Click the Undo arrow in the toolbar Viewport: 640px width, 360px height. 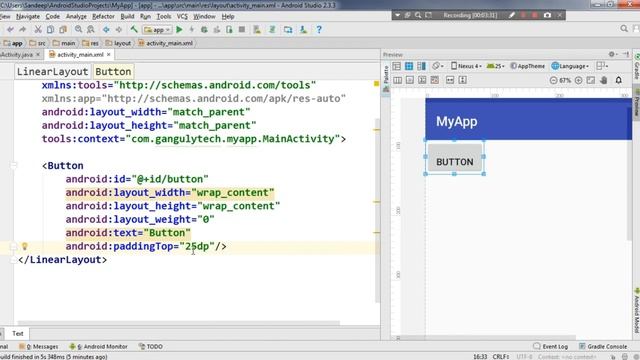pyautogui.click(x=10, y=29)
